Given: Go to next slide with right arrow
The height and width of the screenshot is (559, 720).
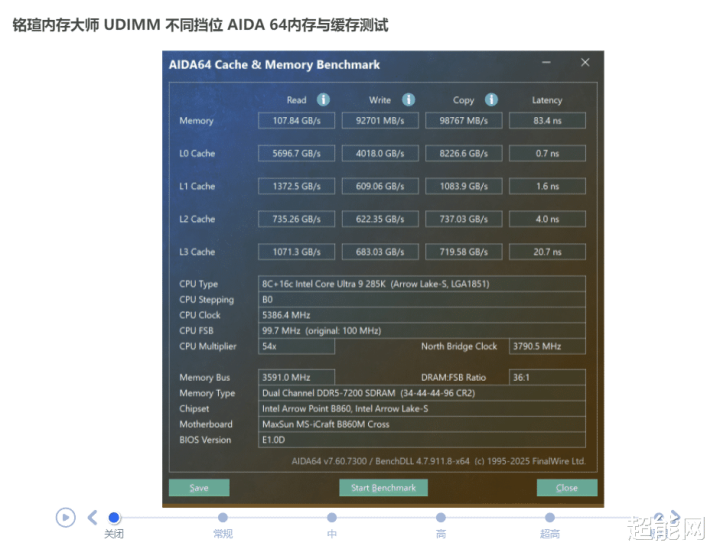Looking at the screenshot, I should [675, 517].
